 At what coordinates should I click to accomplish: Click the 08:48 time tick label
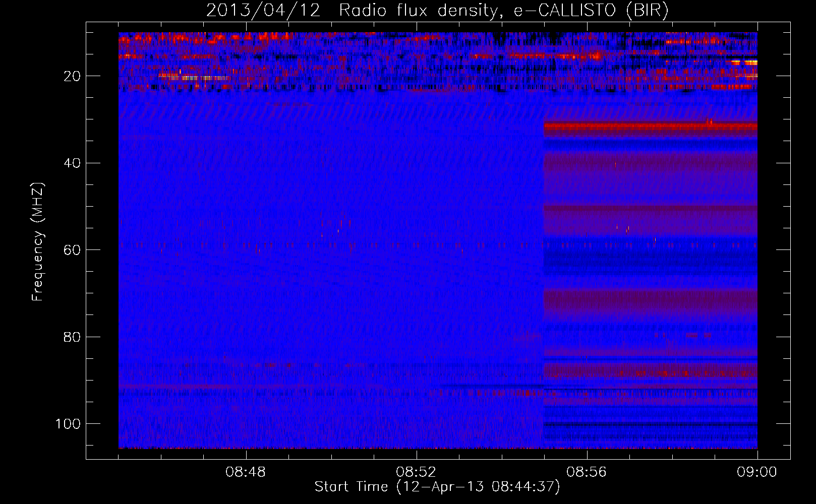pyautogui.click(x=246, y=472)
